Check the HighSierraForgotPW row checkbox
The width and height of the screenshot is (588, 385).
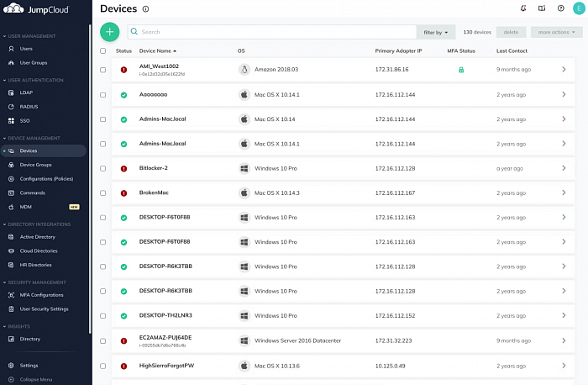(103, 366)
